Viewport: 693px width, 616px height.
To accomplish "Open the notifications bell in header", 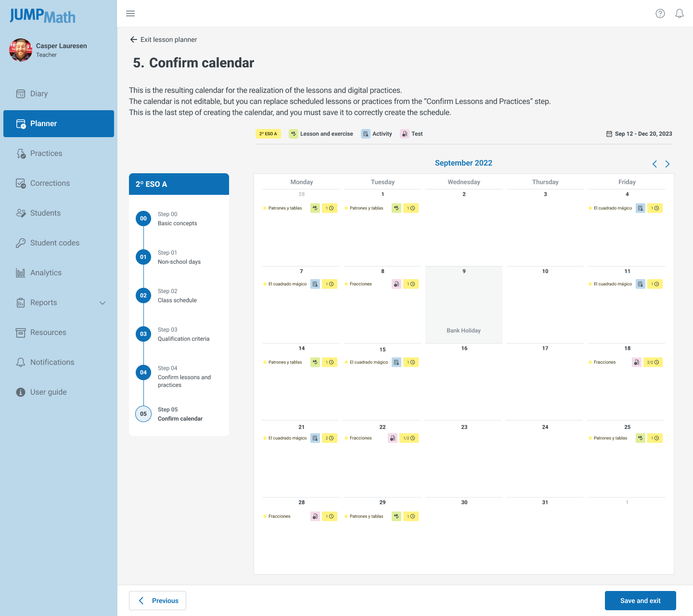I will [x=680, y=13].
